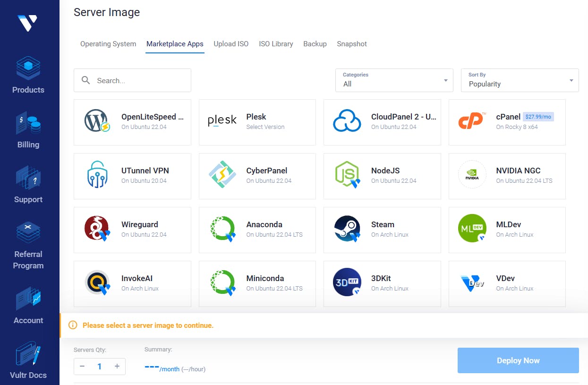This screenshot has width=588, height=385.
Task: Click the "CyberPanel" app title
Action: pos(267,171)
